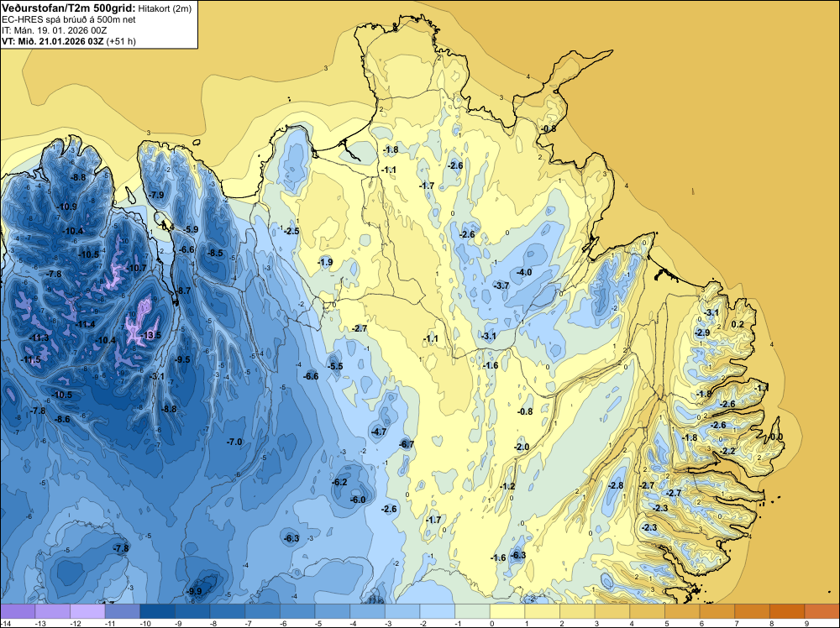This screenshot has width=840, height=628.
Task: Select the -6.0 temperature value
Action: pyautogui.click(x=358, y=500)
